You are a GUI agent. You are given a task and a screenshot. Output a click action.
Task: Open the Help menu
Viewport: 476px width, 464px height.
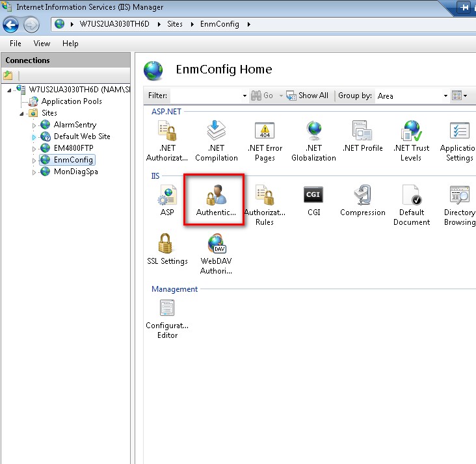pyautogui.click(x=70, y=44)
